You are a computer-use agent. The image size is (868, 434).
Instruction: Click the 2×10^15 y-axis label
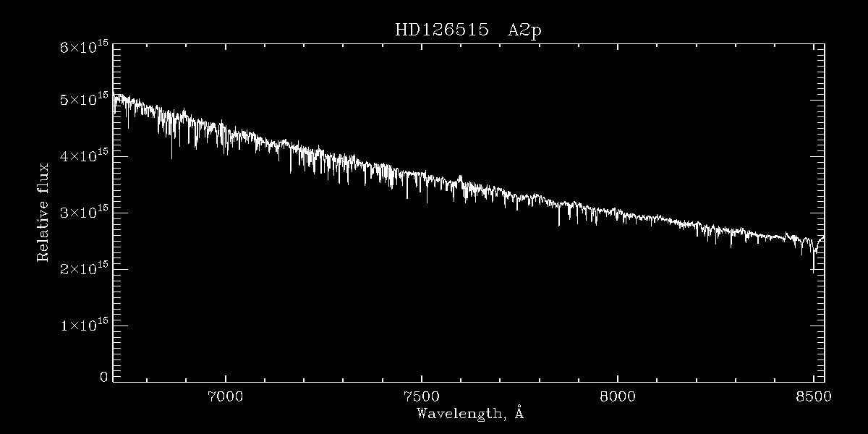click(x=84, y=268)
